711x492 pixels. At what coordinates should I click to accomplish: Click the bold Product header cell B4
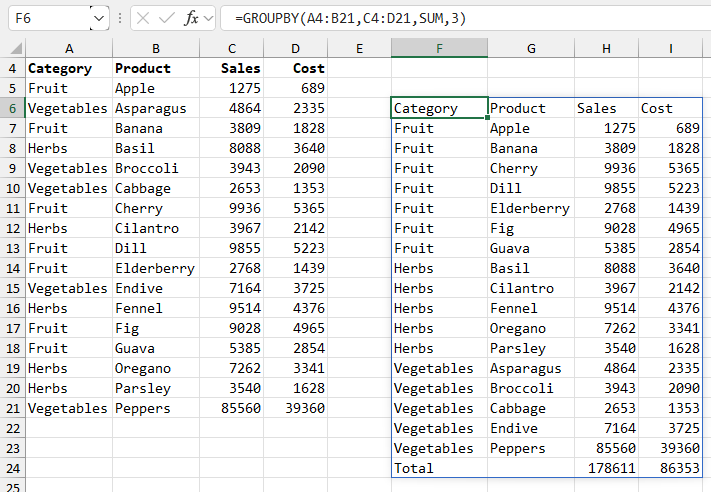click(x=156, y=68)
